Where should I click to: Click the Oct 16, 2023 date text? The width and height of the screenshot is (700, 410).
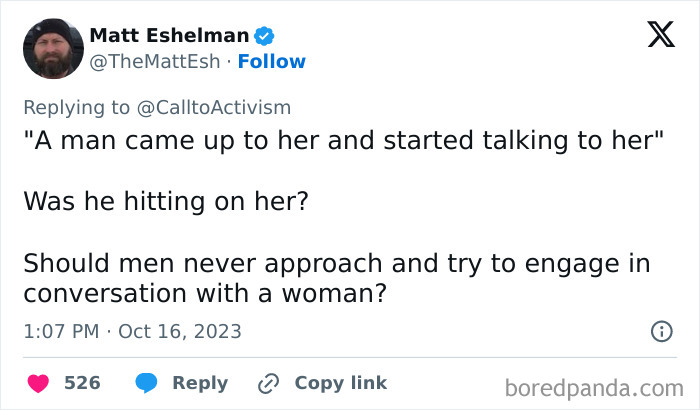point(180,331)
